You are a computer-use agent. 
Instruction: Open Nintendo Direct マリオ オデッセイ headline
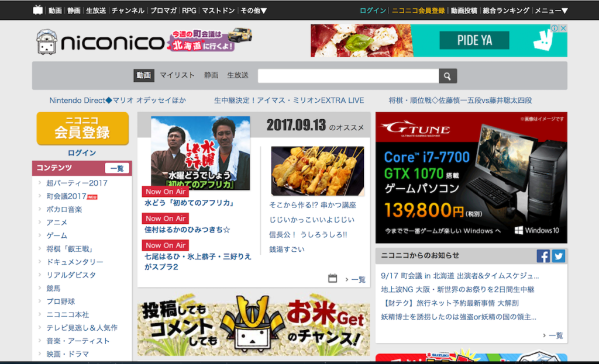pyautogui.click(x=118, y=100)
